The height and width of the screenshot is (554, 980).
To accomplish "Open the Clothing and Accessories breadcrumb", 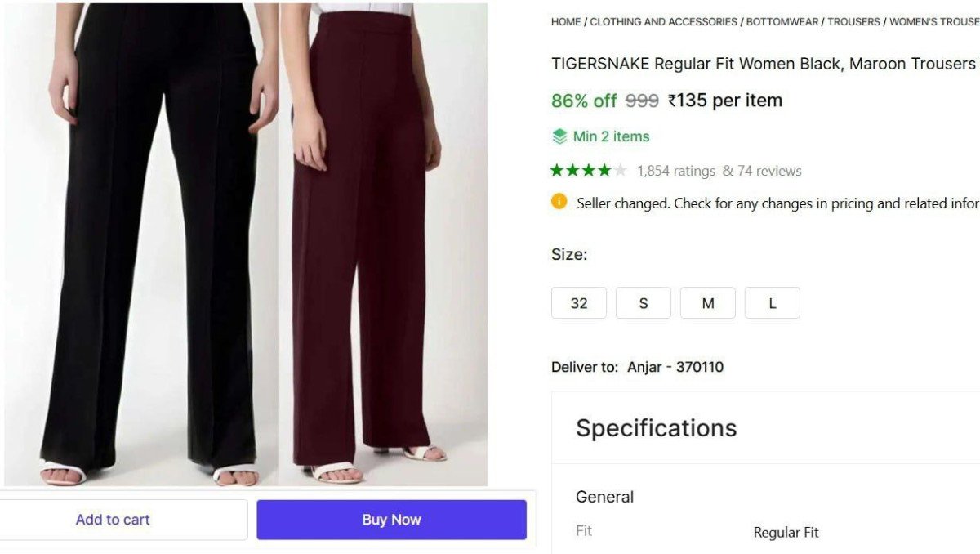I will click(x=663, y=22).
